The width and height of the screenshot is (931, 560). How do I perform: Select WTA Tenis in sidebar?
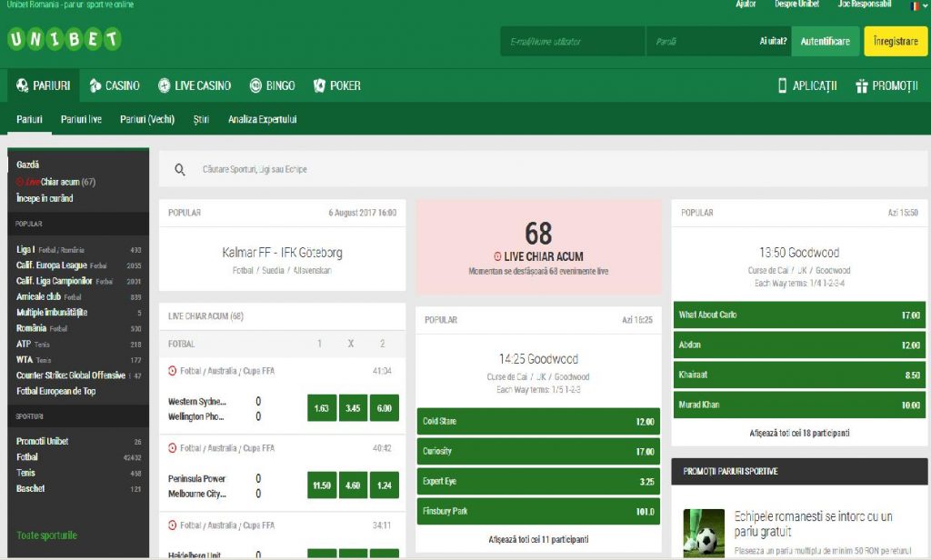[x=78, y=359]
